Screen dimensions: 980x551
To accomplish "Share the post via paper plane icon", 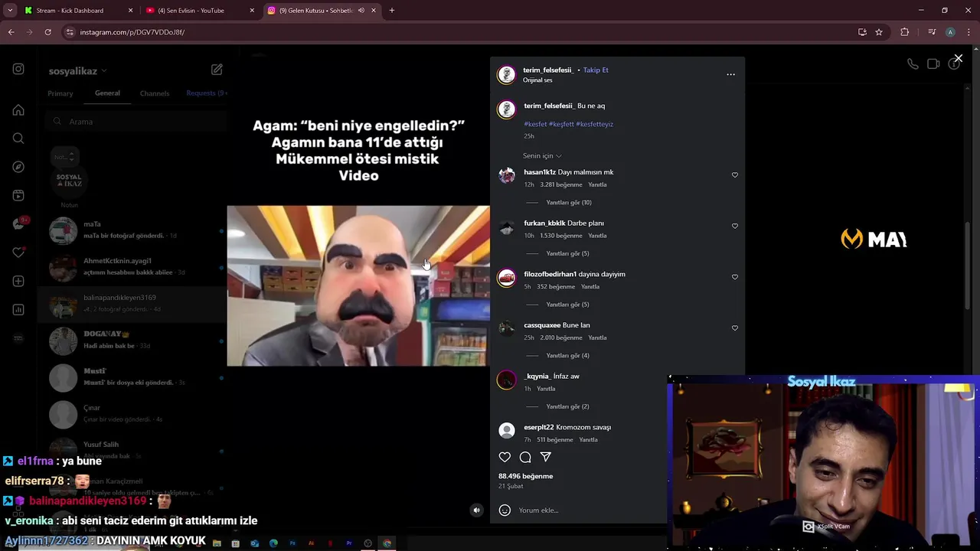I will coord(546,457).
